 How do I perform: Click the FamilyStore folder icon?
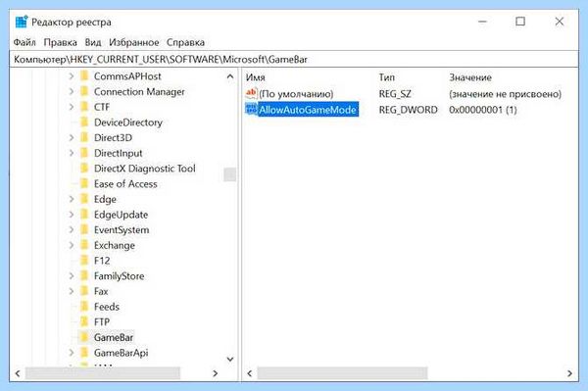coord(84,276)
